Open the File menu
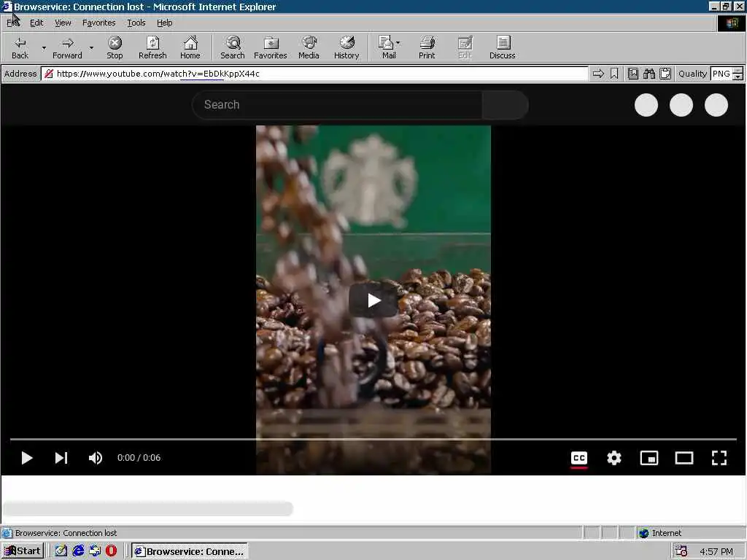The height and width of the screenshot is (560, 747). pyautogui.click(x=13, y=23)
